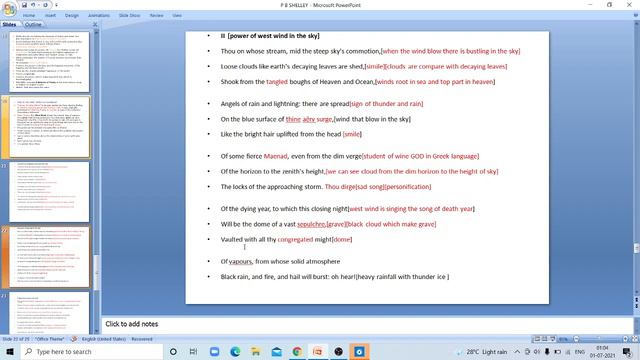This screenshot has width=640, height=360.
Task: Click the zoom slider track
Action: pyautogui.click(x=600, y=339)
